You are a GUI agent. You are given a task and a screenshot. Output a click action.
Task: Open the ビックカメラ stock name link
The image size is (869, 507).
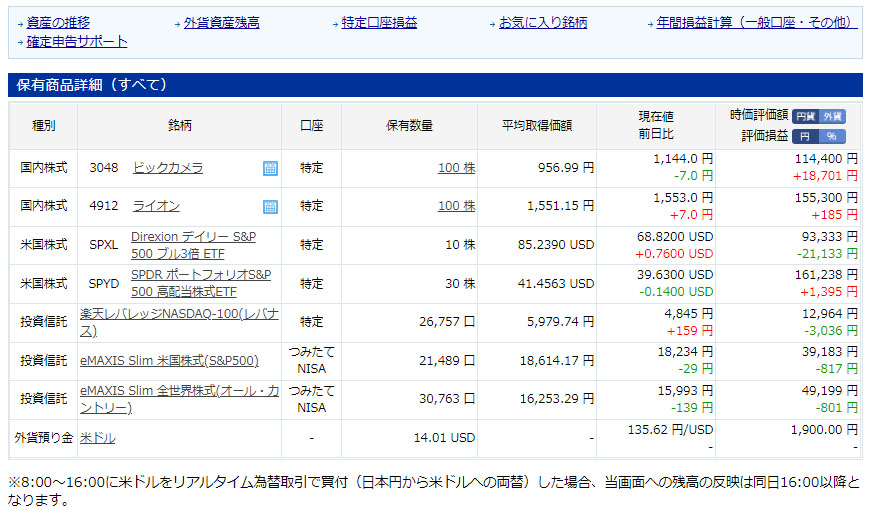tap(168, 168)
